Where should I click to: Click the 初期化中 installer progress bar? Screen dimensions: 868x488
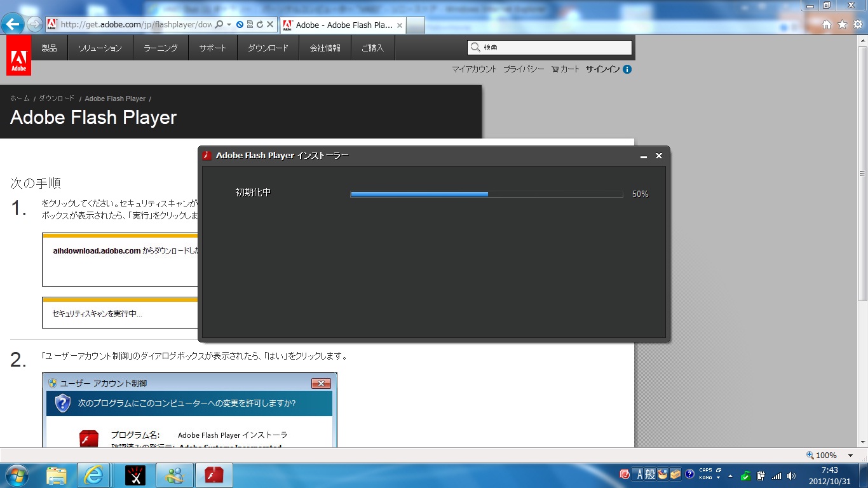point(487,194)
